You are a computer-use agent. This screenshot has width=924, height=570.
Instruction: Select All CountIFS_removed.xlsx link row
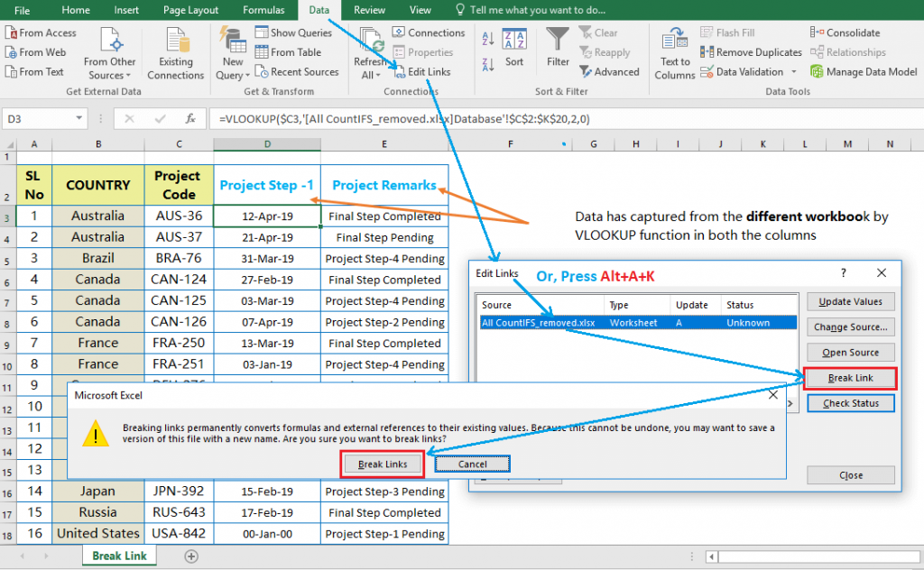[638, 323]
